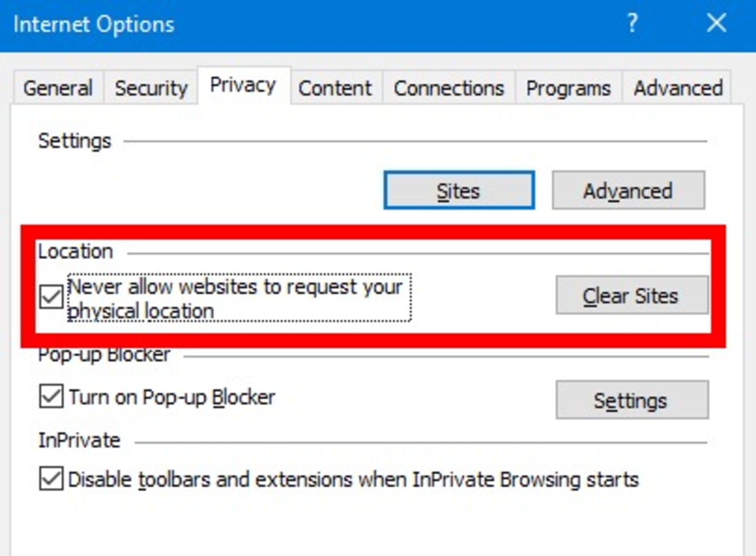Viewport: 756px width, 556px height.
Task: Open Pop-up Blocker Settings button
Action: [x=631, y=400]
